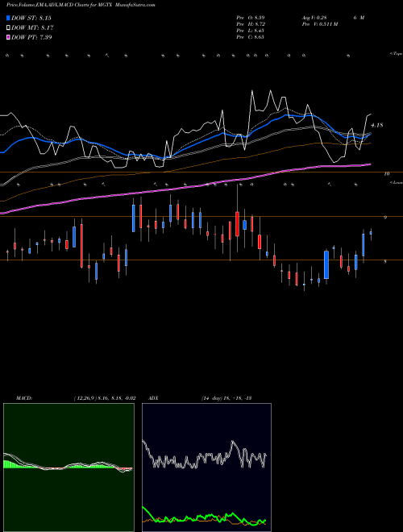Click inside the green MACD indicator chart
The height and width of the screenshot is (532, 403).
(x=69, y=468)
